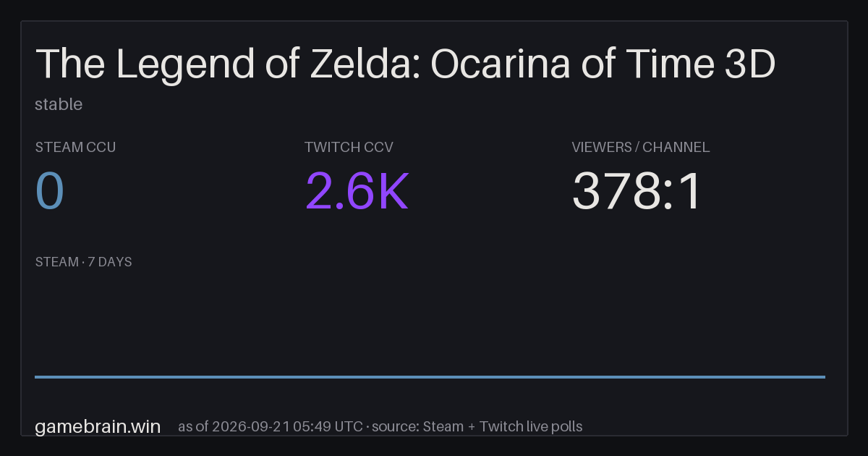
Task: Click the empty chart area above the trend line
Action: (430, 322)
